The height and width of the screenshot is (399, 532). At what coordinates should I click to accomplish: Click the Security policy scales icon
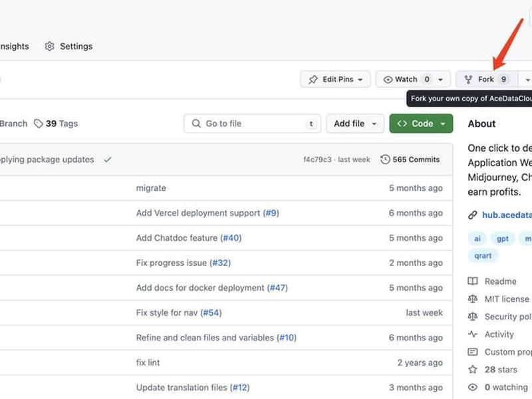click(x=473, y=317)
